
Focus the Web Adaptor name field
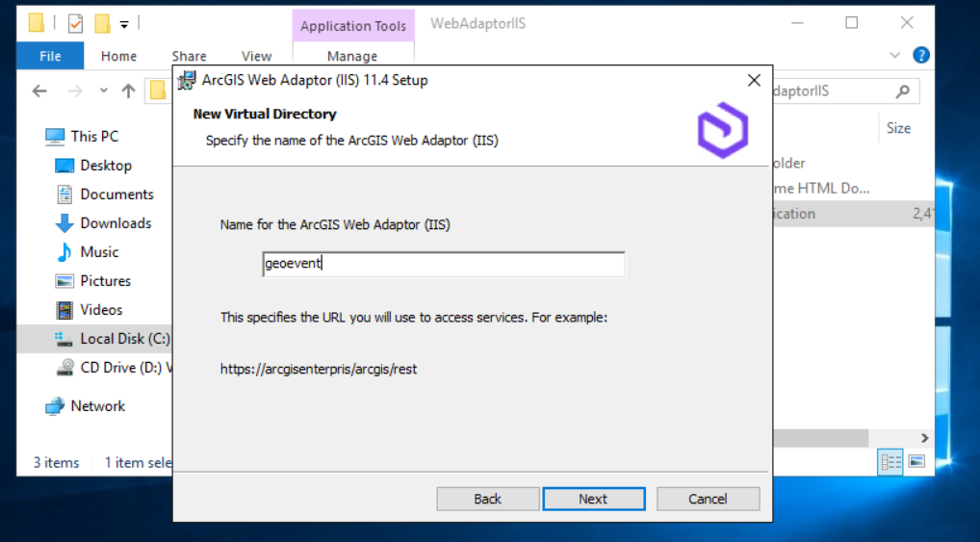pos(443,264)
